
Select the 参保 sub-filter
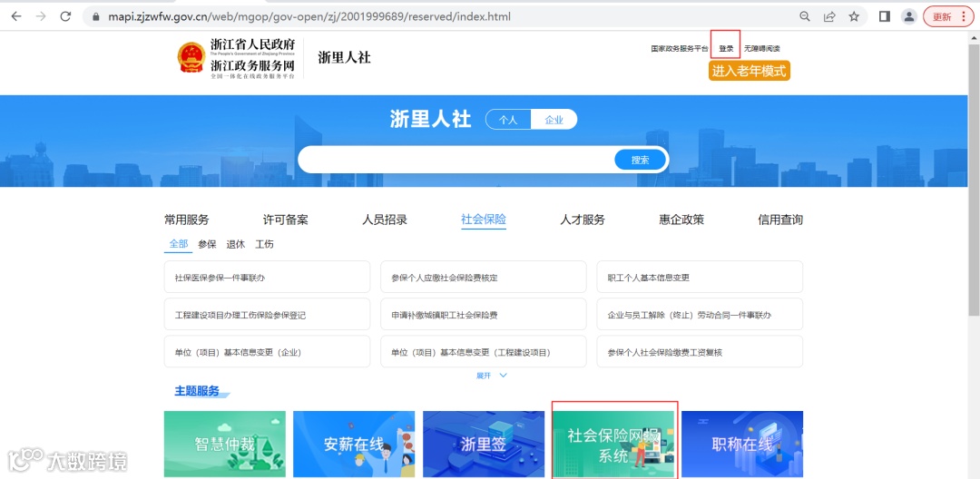pos(207,244)
